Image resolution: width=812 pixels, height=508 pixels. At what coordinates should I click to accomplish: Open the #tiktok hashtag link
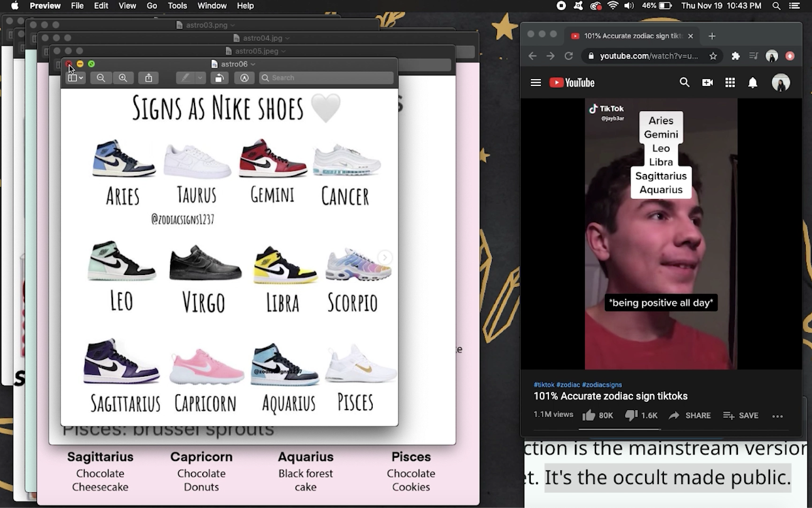(543, 385)
